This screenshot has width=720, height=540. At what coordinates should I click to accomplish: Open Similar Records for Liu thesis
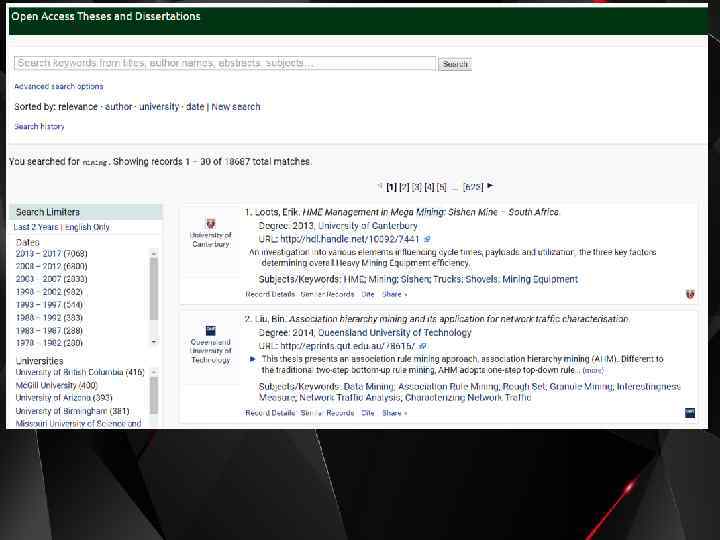point(327,413)
